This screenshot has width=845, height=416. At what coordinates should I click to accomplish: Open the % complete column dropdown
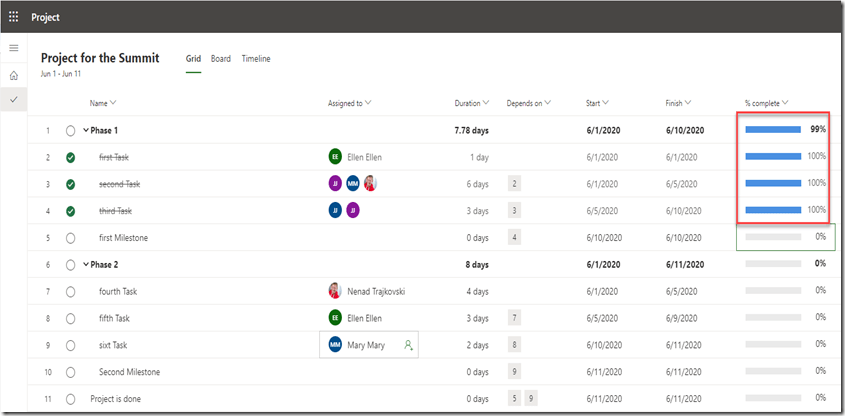coord(785,103)
